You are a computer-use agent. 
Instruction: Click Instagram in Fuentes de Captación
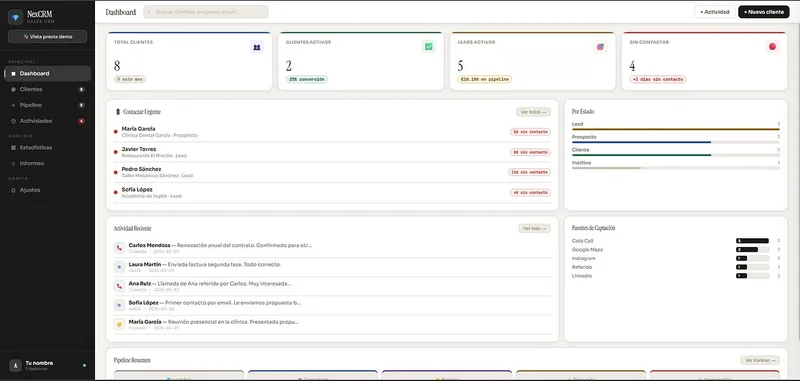click(584, 259)
